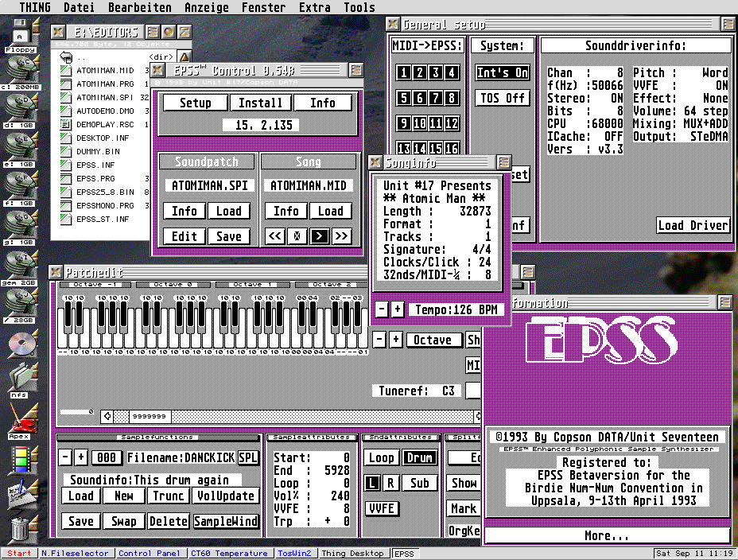Click Load Driver in General setup
The width and height of the screenshot is (738, 560).
tap(693, 225)
